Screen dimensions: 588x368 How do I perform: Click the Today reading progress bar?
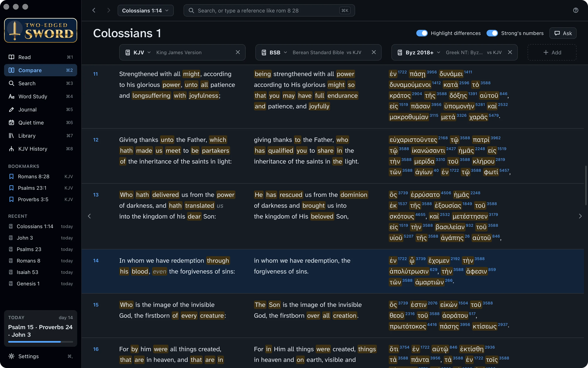click(x=41, y=342)
